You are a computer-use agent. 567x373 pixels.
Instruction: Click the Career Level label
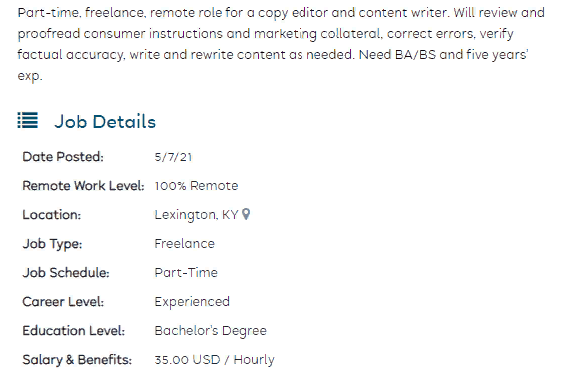(x=63, y=301)
